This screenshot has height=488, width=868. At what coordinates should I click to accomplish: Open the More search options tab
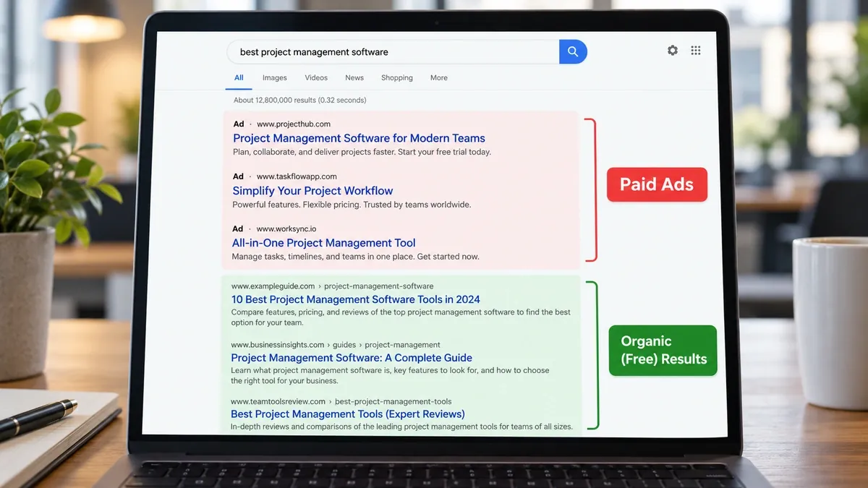(439, 78)
